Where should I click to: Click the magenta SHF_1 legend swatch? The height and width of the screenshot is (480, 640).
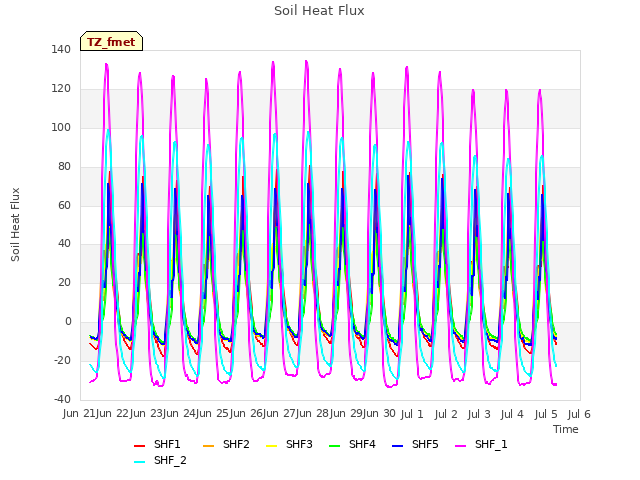point(460,446)
